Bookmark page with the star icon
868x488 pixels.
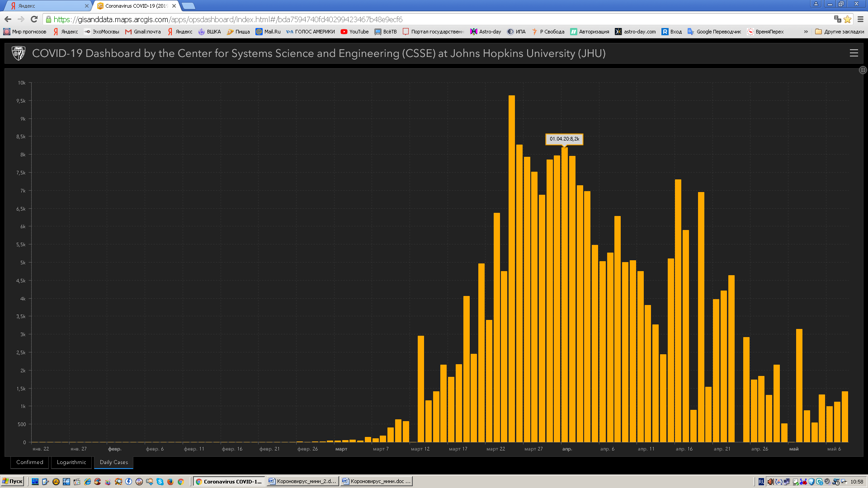[x=848, y=19]
